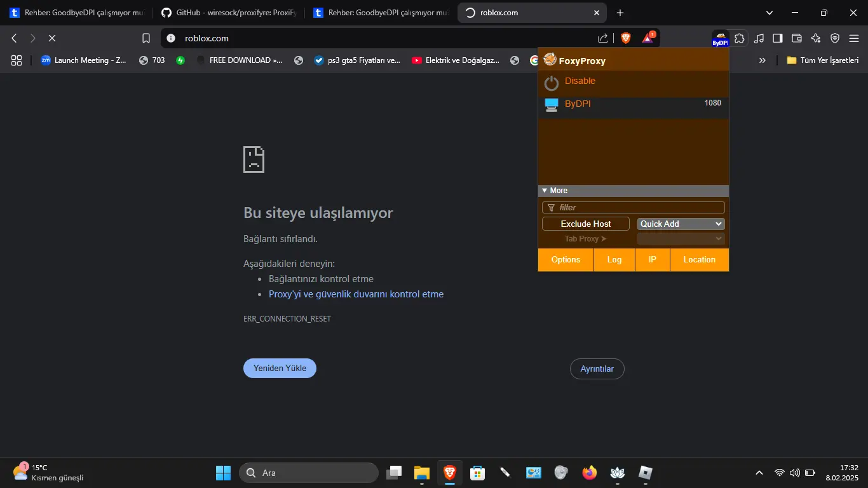Open network, volume and battery quick settings
This screenshot has height=488, width=868.
795,473
